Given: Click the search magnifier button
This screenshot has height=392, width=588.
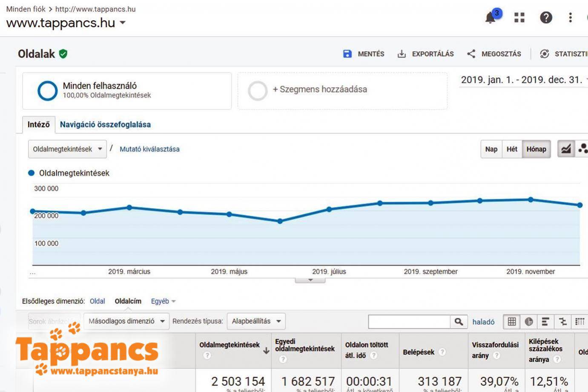Looking at the screenshot, I should click(458, 322).
